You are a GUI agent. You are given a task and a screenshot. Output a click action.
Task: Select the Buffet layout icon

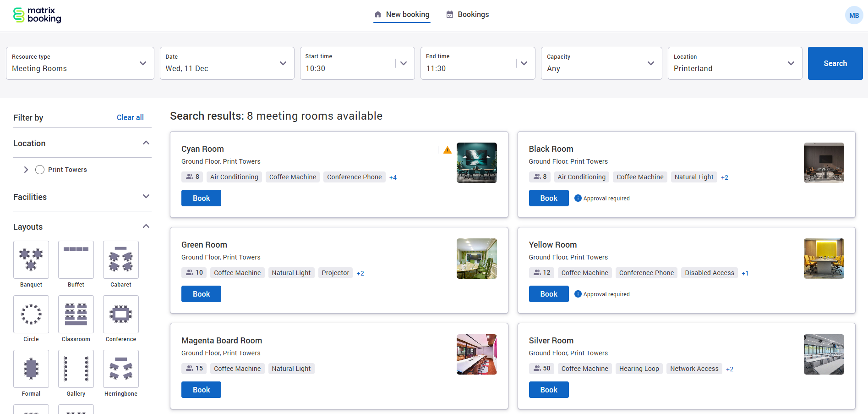pyautogui.click(x=76, y=259)
